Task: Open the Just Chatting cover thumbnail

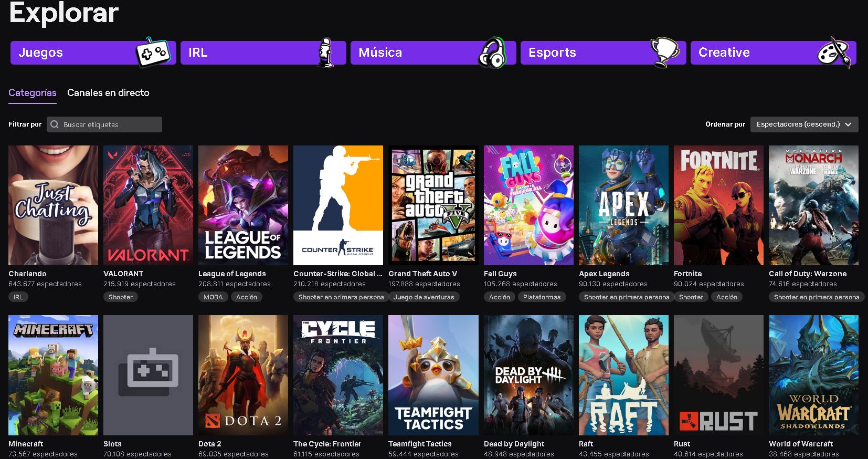Action: [x=53, y=205]
